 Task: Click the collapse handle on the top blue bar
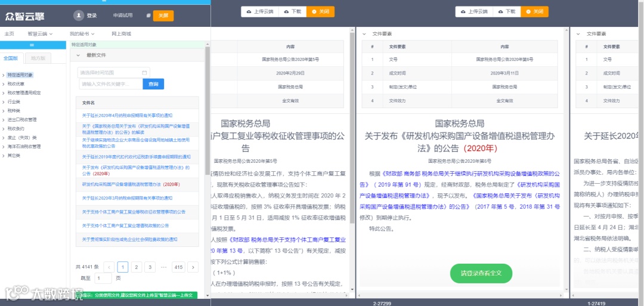click(105, 1)
